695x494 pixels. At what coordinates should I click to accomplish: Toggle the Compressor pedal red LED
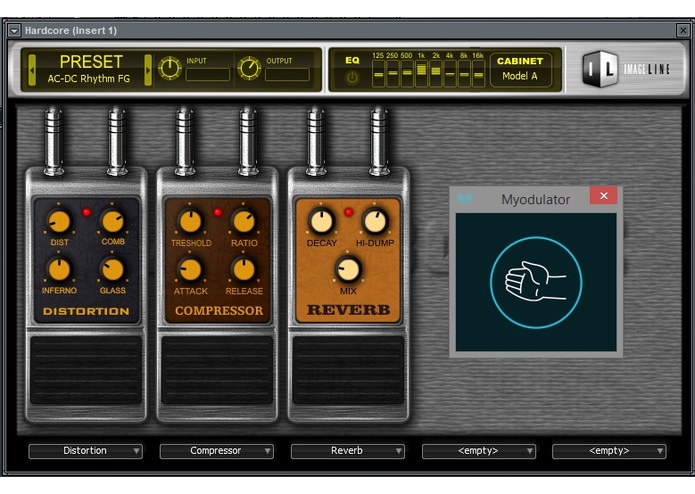[218, 212]
